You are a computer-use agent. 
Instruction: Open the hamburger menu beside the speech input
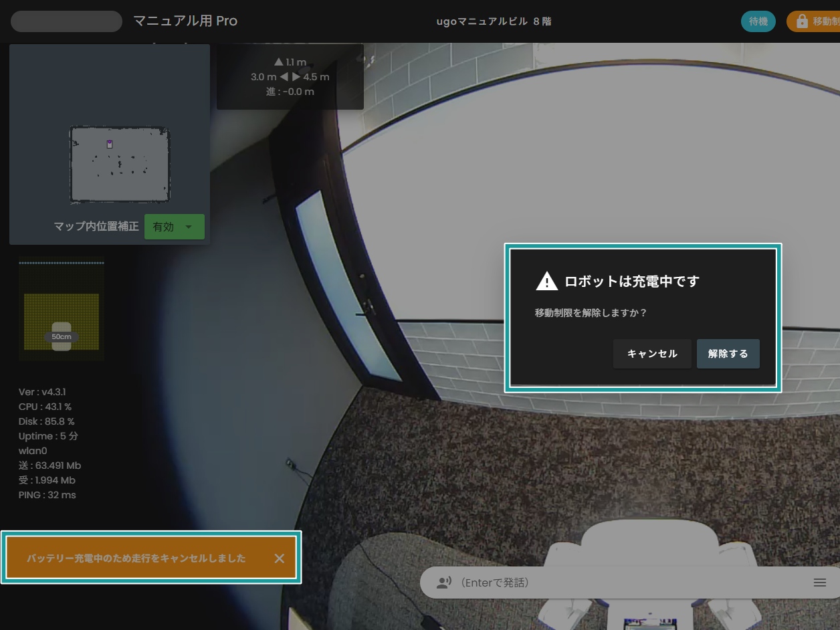click(820, 583)
